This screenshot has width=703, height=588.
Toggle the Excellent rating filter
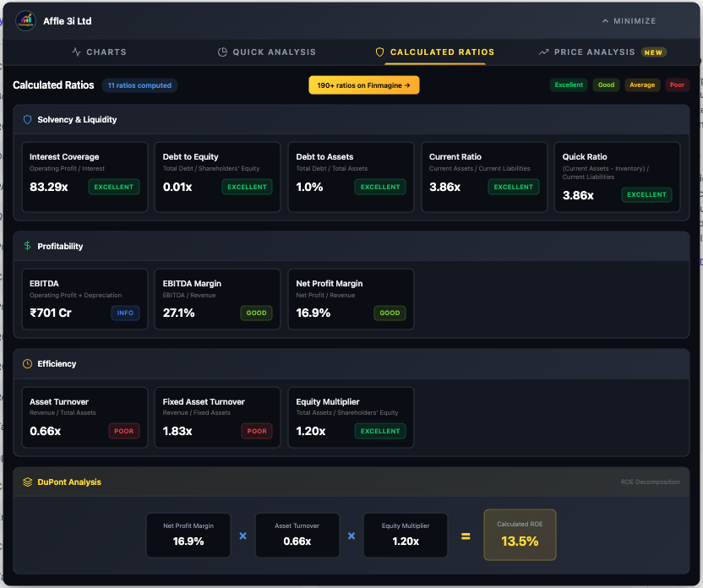pyautogui.click(x=569, y=85)
